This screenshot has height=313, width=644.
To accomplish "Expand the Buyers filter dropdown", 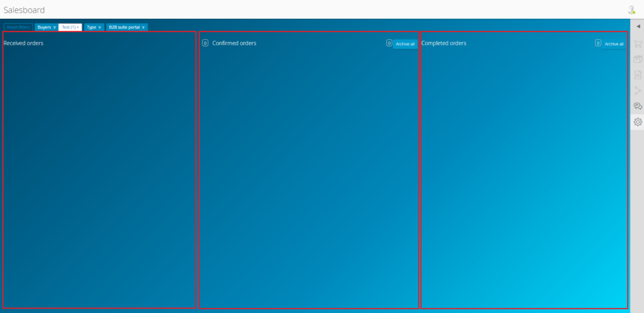I will [47, 27].
